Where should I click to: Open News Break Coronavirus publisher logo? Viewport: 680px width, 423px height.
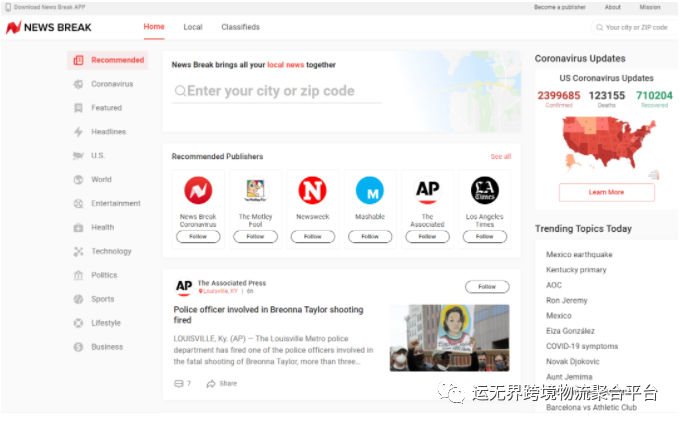point(198,190)
